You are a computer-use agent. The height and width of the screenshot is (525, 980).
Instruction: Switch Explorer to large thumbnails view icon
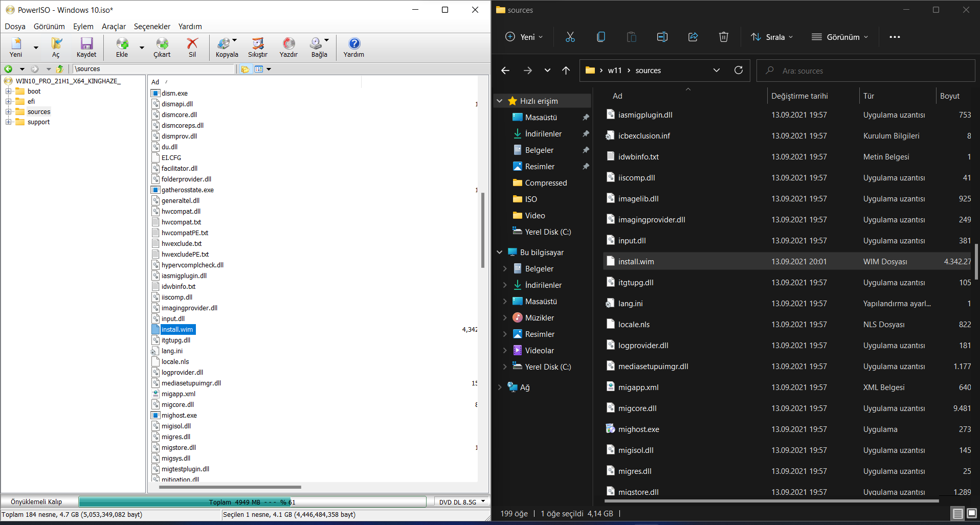[x=972, y=513]
